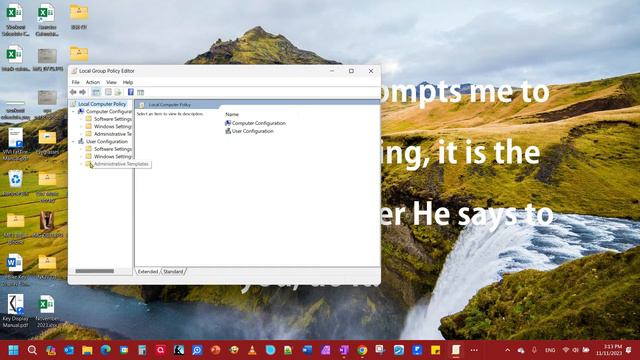640x360 pixels.
Task: Open the clock and date flyout
Action: [609, 350]
